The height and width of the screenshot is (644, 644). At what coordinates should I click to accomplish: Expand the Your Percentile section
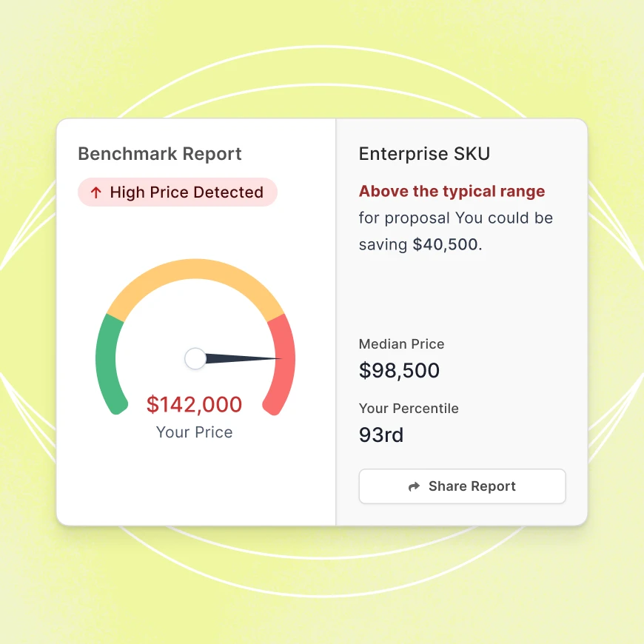click(x=409, y=408)
